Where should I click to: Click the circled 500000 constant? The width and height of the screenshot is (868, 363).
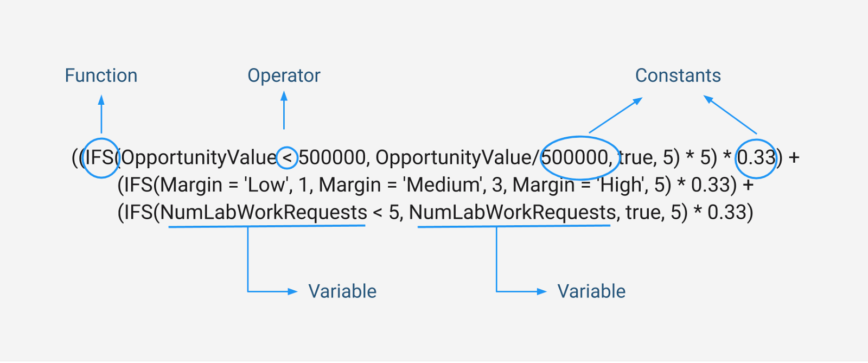[x=576, y=158]
